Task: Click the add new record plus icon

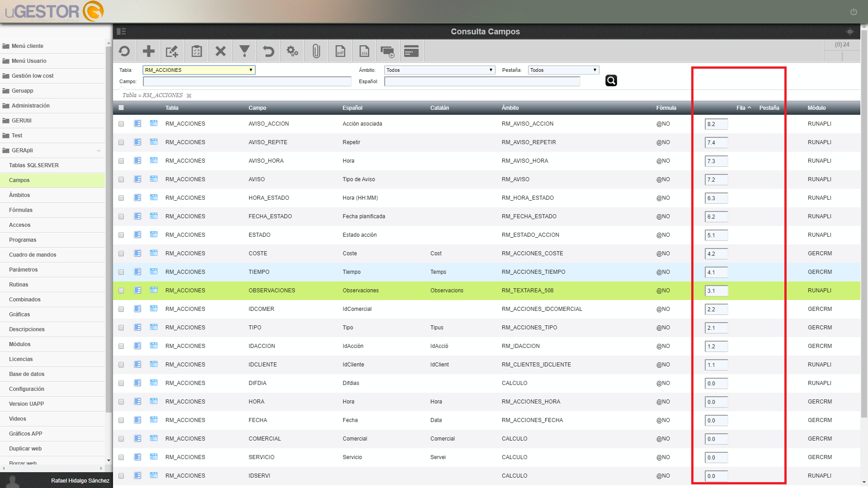Action: tap(149, 52)
